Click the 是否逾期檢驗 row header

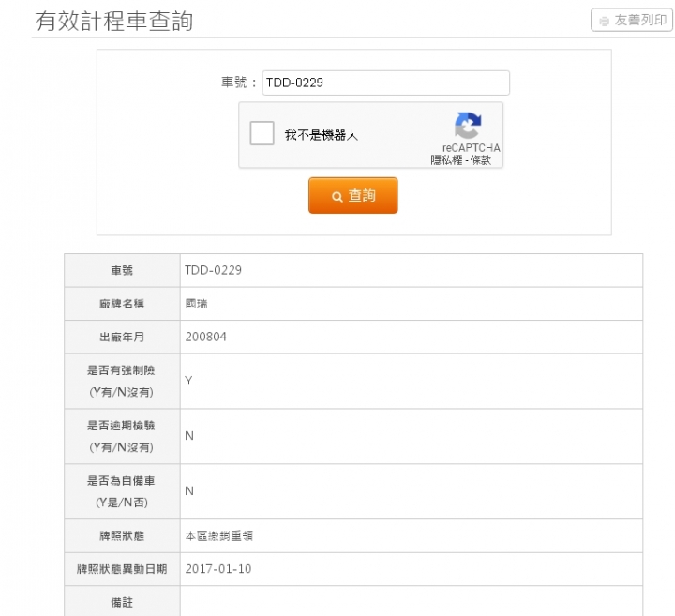(x=122, y=437)
